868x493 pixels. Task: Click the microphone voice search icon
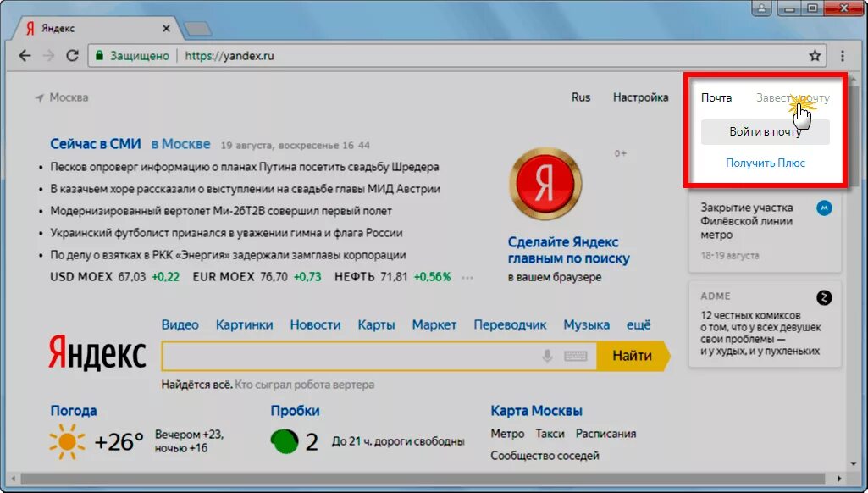547,356
